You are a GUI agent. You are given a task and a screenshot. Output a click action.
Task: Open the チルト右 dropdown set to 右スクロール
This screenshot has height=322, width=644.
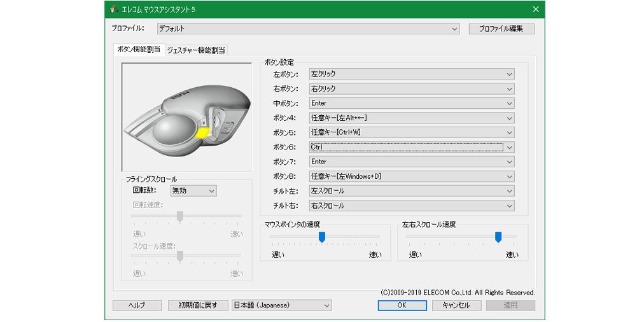(412, 206)
